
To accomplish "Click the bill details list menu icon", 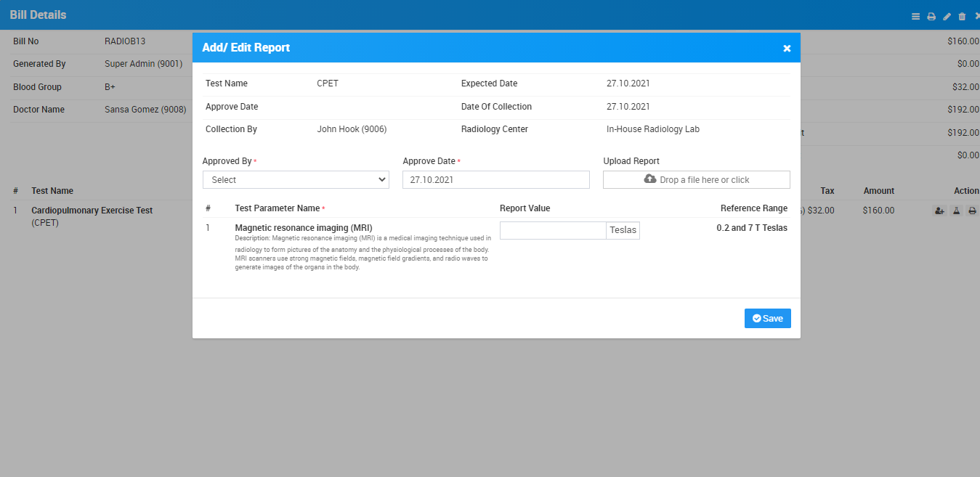I will [x=915, y=17].
